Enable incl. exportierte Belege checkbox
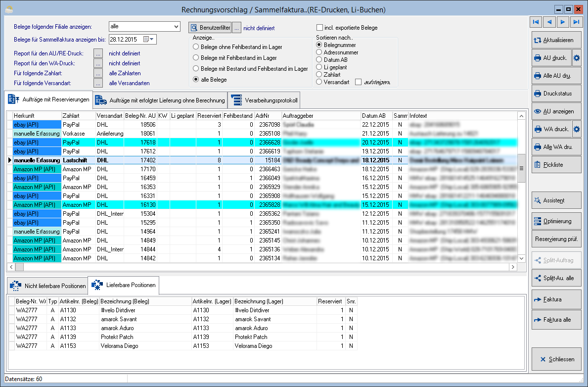Viewport: 588px width, 387px height. click(319, 27)
